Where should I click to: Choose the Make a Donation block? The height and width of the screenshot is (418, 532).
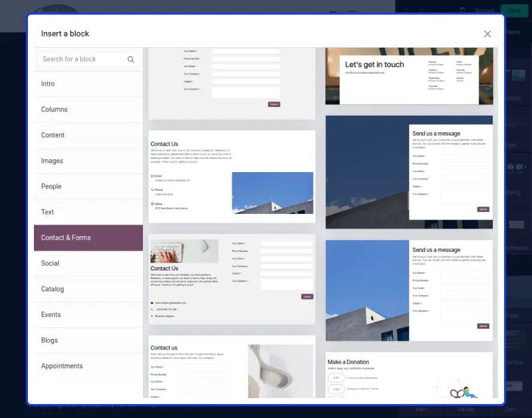409,375
